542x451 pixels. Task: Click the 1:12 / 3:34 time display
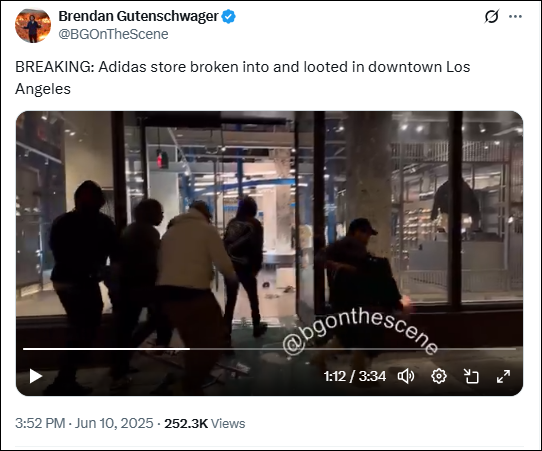point(355,376)
